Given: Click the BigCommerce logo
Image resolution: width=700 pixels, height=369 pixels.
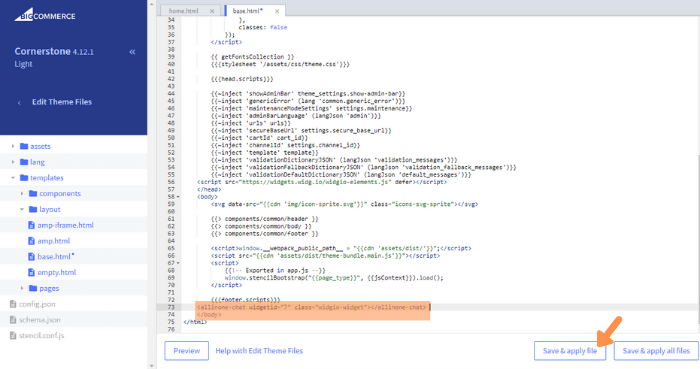Looking at the screenshot, I should point(45,15).
